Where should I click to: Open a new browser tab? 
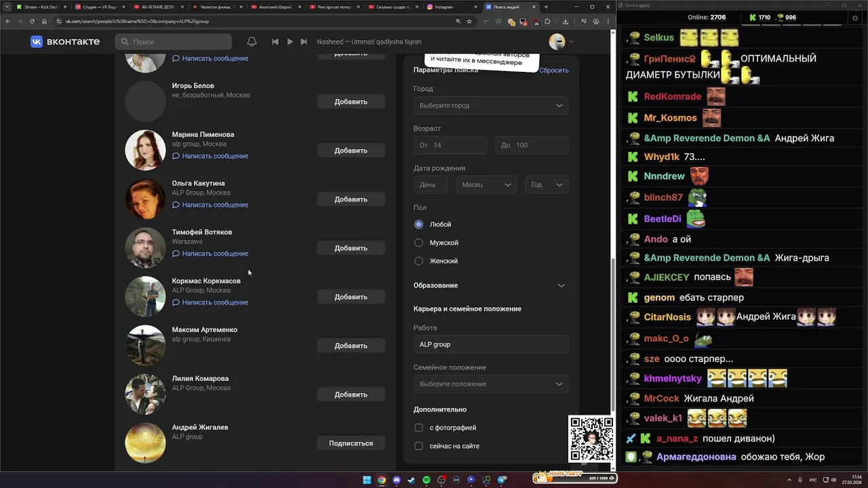pyautogui.click(x=547, y=7)
